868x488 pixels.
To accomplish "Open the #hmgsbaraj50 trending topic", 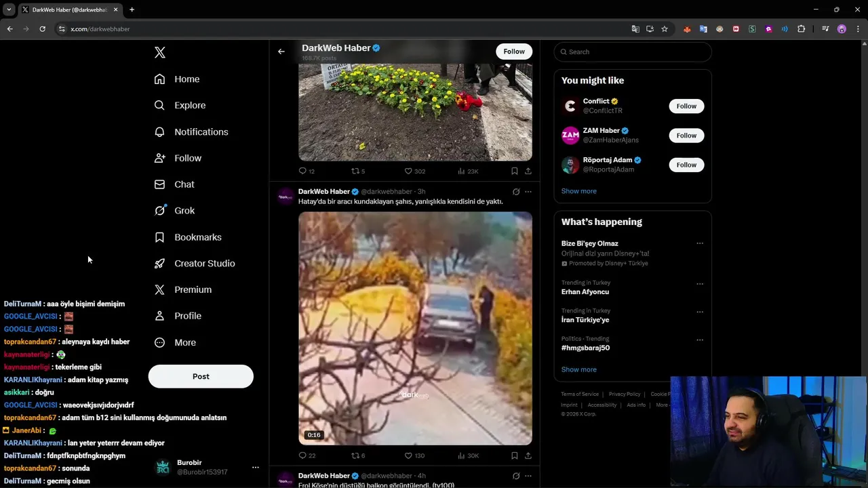I will [585, 348].
